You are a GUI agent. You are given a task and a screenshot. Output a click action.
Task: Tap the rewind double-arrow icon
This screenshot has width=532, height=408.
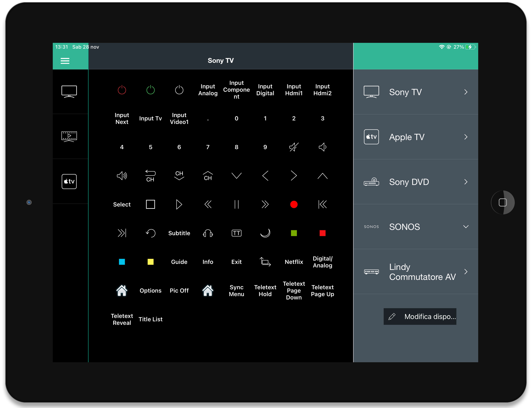click(x=208, y=204)
